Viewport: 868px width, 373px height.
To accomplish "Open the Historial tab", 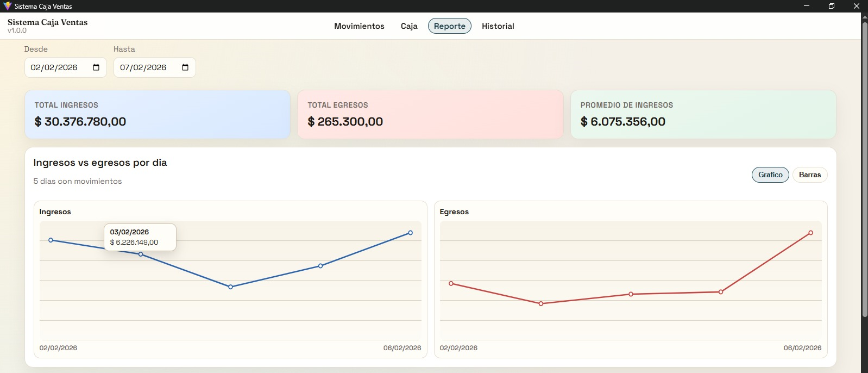I will [498, 26].
